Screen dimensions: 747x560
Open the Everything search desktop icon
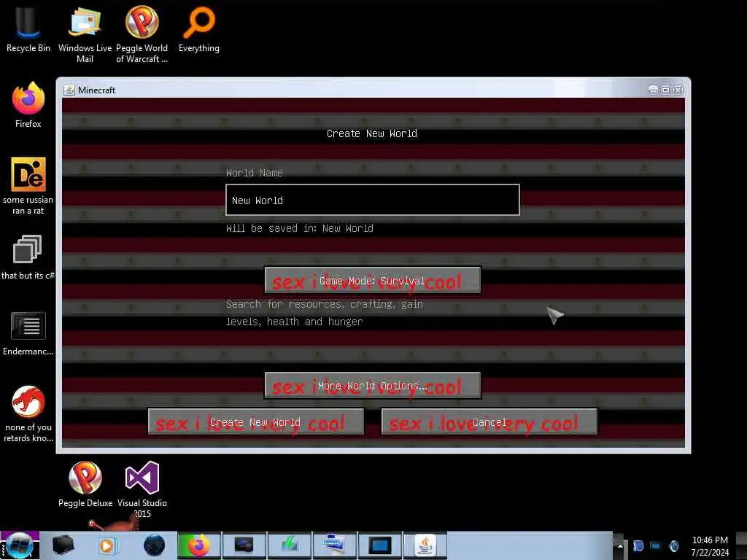click(198, 28)
